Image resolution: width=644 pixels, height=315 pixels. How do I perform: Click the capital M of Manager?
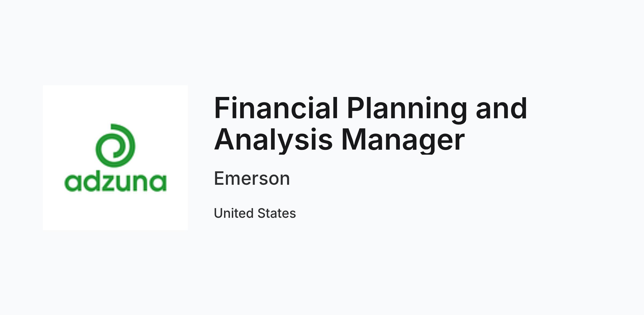(353, 140)
